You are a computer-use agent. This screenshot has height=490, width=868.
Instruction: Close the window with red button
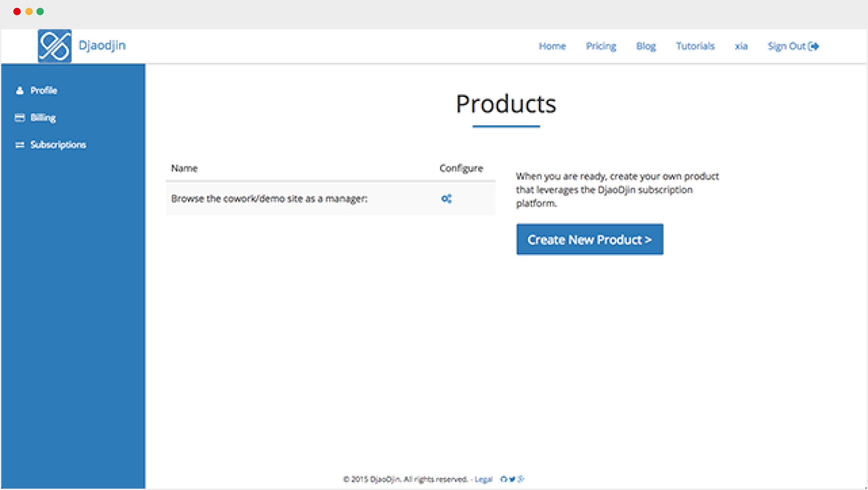pyautogui.click(x=17, y=12)
